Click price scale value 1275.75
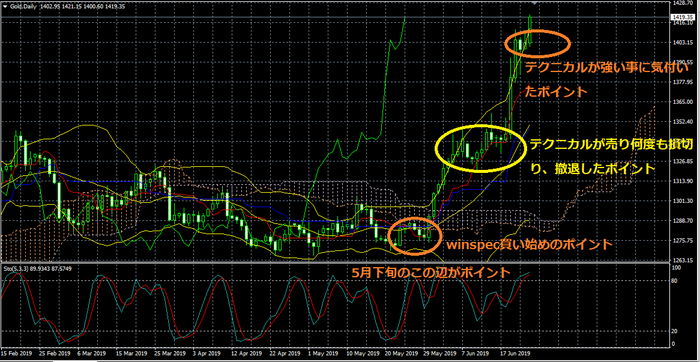Screen dimensions: 700x362 pos(682,241)
